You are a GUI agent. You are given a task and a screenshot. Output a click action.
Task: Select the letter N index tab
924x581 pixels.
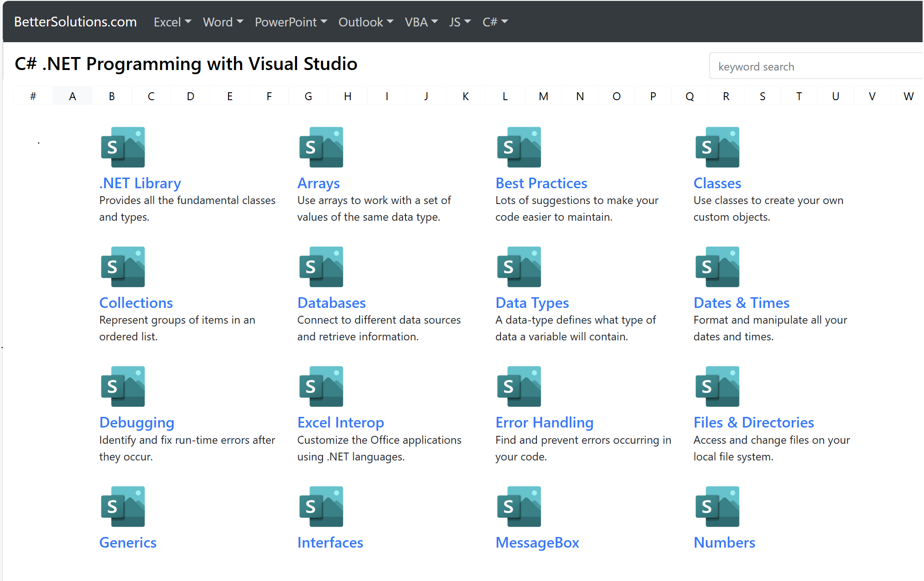tap(580, 96)
